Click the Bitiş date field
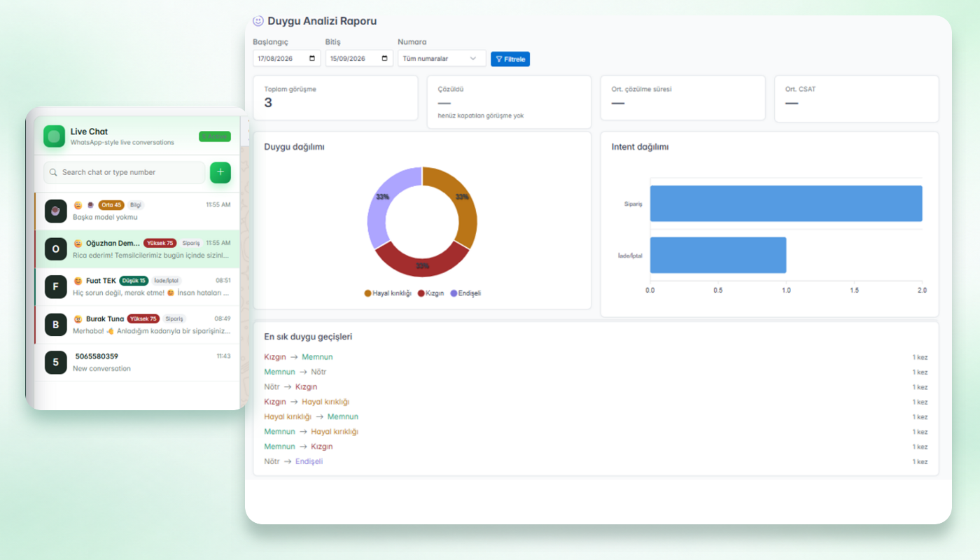The image size is (980, 560). [359, 59]
